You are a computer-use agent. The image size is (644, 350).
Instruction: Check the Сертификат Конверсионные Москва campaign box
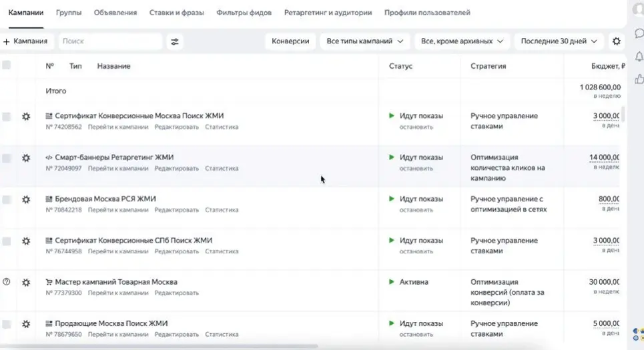click(6, 117)
